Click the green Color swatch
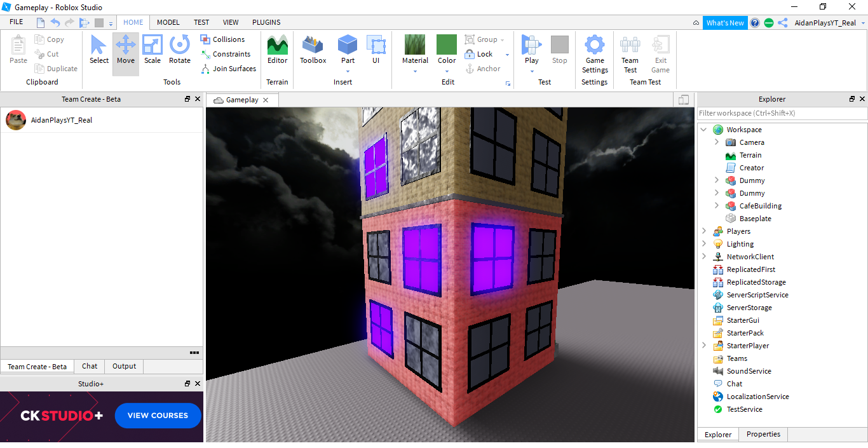 click(447, 44)
